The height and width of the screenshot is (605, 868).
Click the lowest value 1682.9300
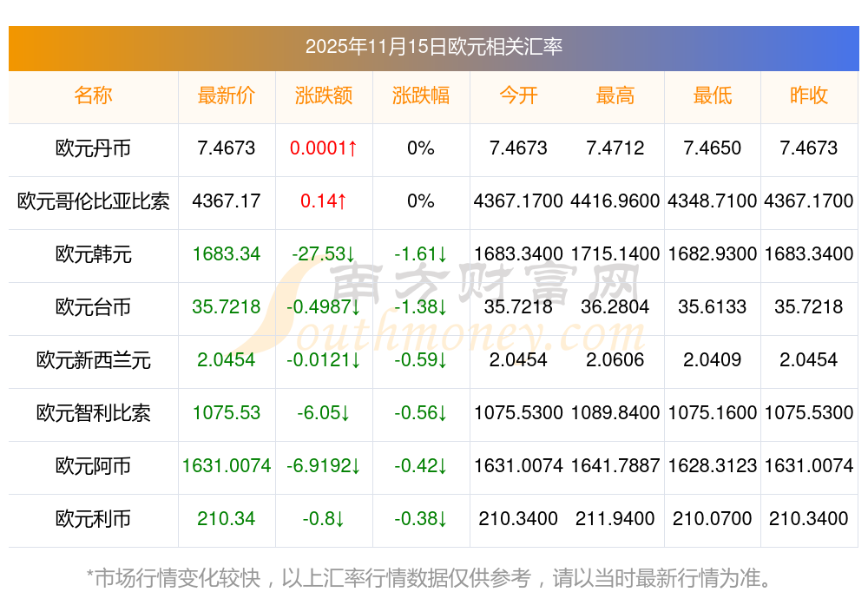click(713, 254)
